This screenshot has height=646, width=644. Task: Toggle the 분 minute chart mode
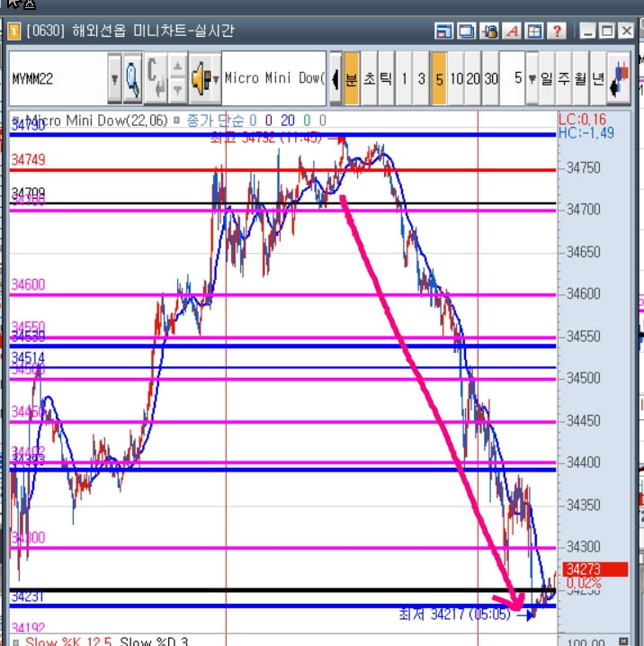click(352, 78)
